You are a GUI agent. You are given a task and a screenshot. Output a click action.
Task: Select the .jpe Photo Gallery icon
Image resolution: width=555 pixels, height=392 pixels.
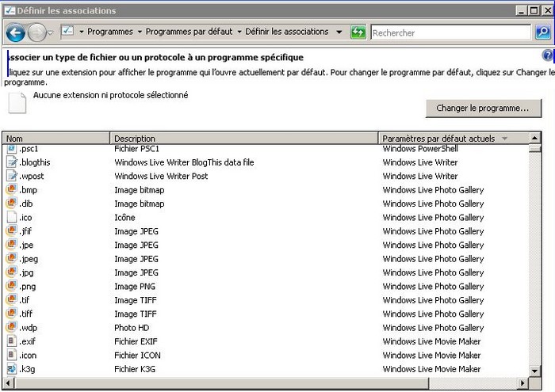[12, 245]
